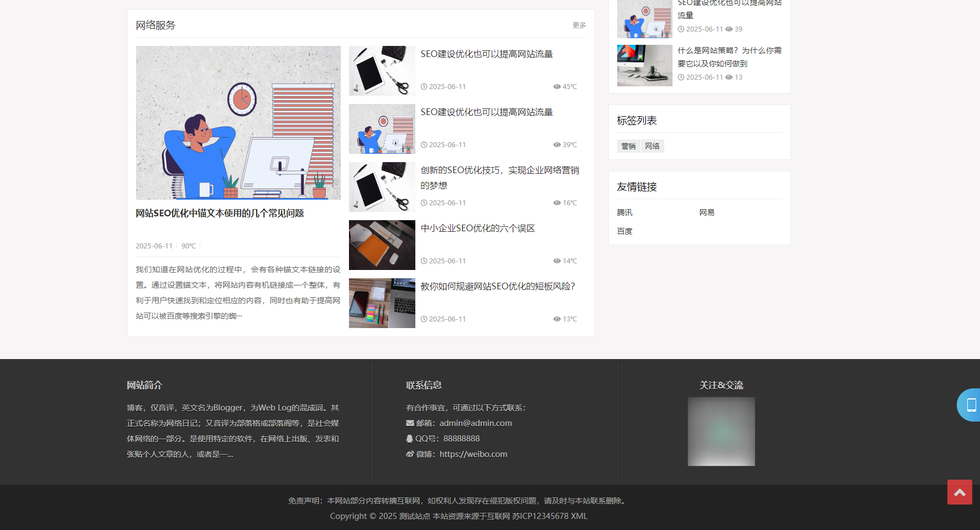980x530 pixels.
Task: Click the Weibo icon in contact info
Action: [x=410, y=454]
